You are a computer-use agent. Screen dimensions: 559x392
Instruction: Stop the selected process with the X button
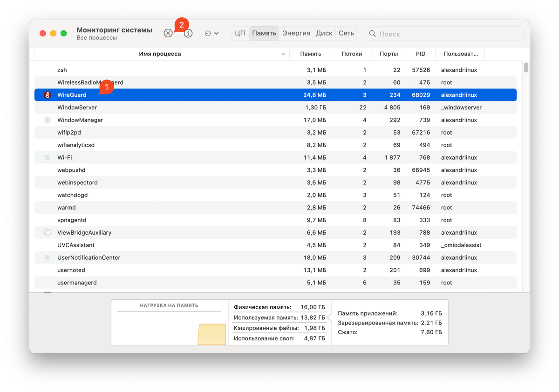click(x=168, y=34)
